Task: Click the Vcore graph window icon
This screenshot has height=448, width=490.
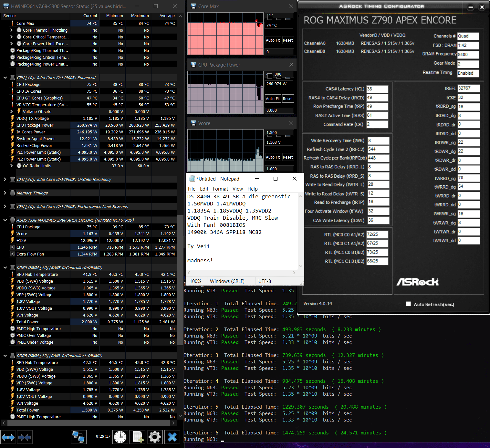Action: (193, 123)
